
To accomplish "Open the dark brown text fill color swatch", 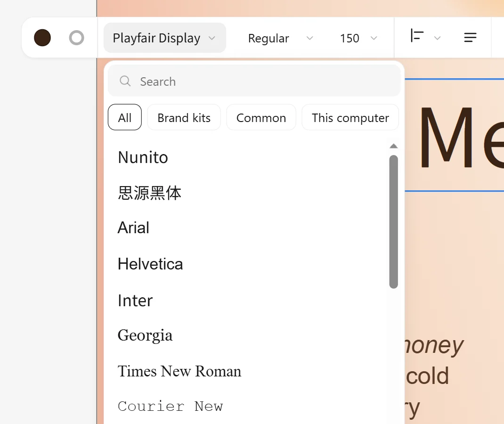I will tap(42, 38).
